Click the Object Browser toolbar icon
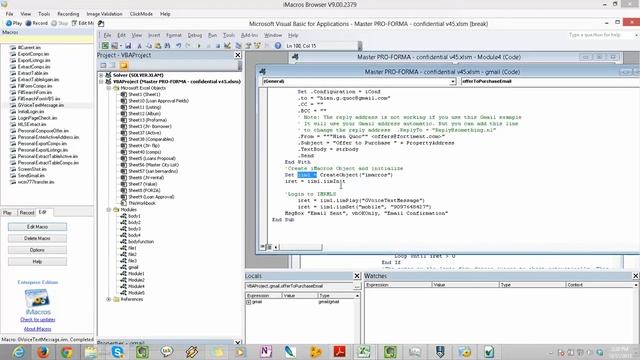This screenshot has width=640, height=360. tap(257, 46)
